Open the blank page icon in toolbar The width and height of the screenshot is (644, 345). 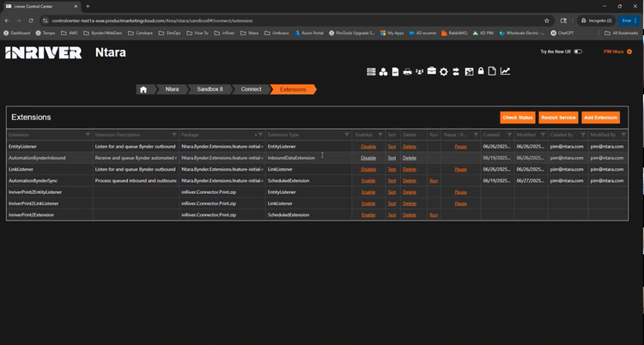(492, 71)
